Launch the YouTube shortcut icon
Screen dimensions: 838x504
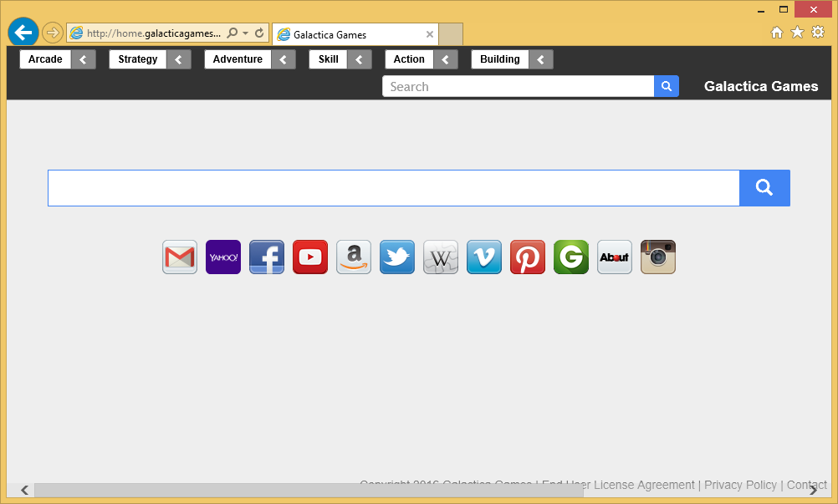310,257
